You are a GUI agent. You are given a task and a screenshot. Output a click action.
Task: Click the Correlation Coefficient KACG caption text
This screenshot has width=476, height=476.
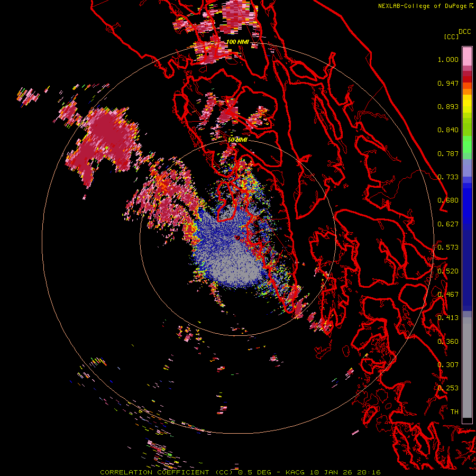[x=240, y=472]
